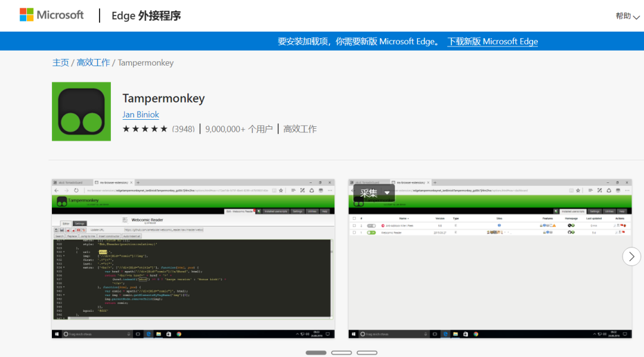
Task: Click 下载新版 Microsoft Edge link
Action: pos(493,42)
